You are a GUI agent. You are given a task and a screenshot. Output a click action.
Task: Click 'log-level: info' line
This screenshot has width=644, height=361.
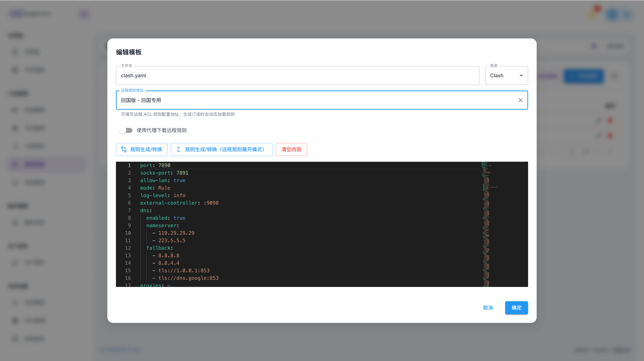point(162,195)
